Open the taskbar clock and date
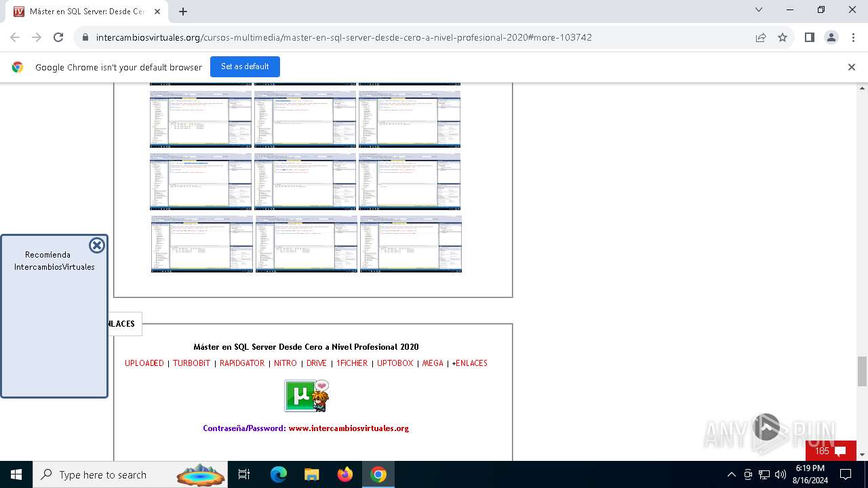This screenshot has height=488, width=868. pos(810,474)
